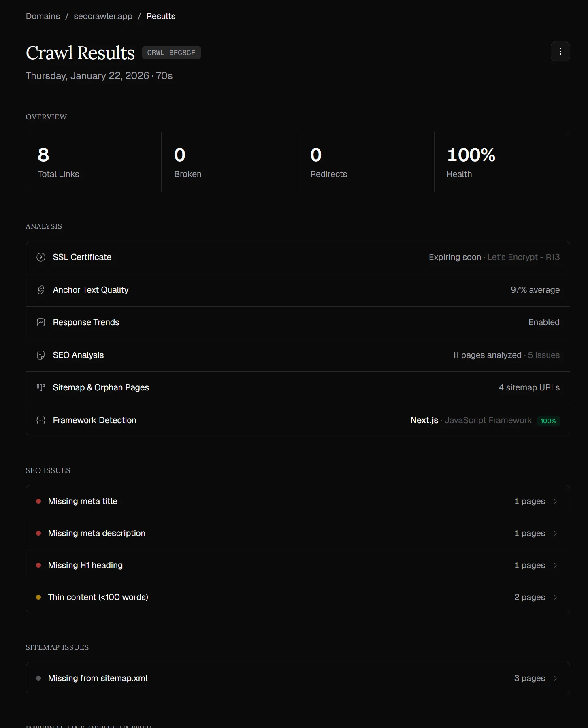Click the 100% Health stat value
The image size is (588, 728).
click(x=471, y=155)
